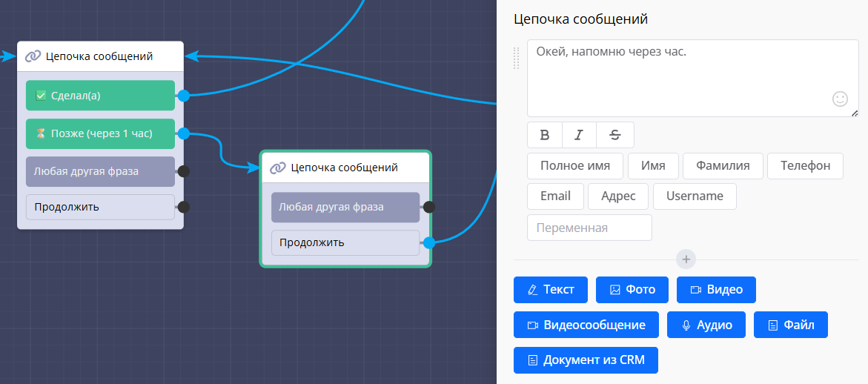Click the emoji smiley icon in message box

840,99
